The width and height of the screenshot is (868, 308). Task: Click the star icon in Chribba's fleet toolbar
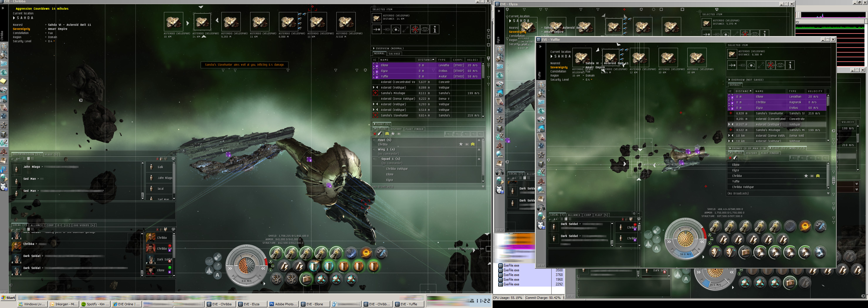pos(393,134)
